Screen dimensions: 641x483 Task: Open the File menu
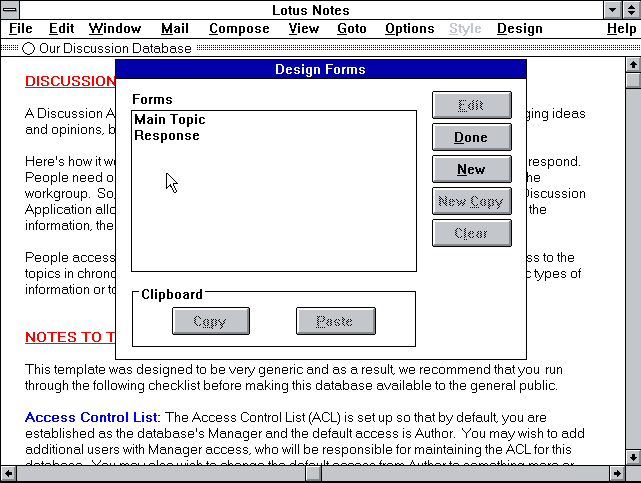20,29
